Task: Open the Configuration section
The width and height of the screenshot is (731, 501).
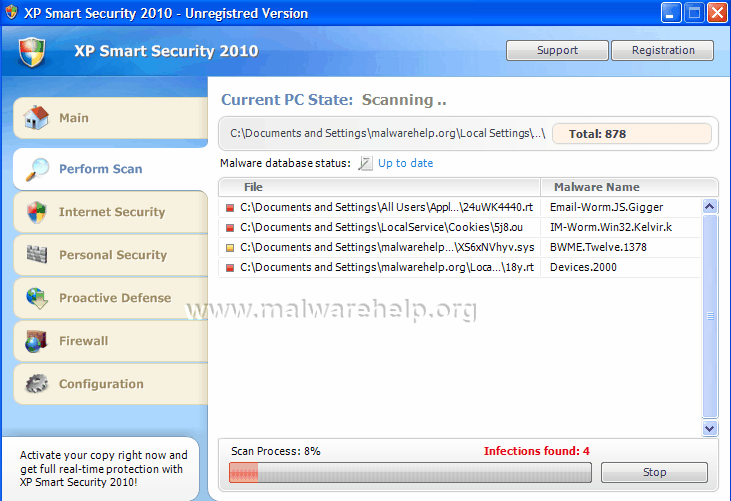Action: click(110, 384)
